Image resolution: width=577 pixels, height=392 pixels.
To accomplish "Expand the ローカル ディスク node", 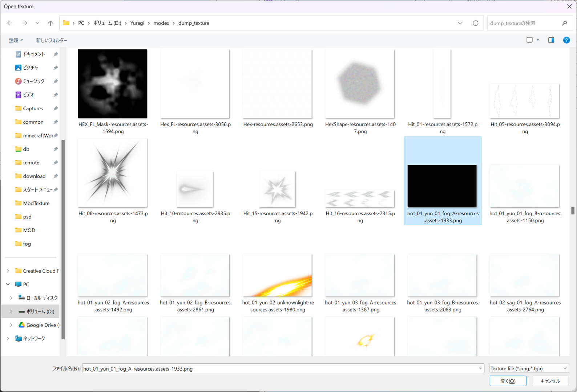I will (11, 298).
